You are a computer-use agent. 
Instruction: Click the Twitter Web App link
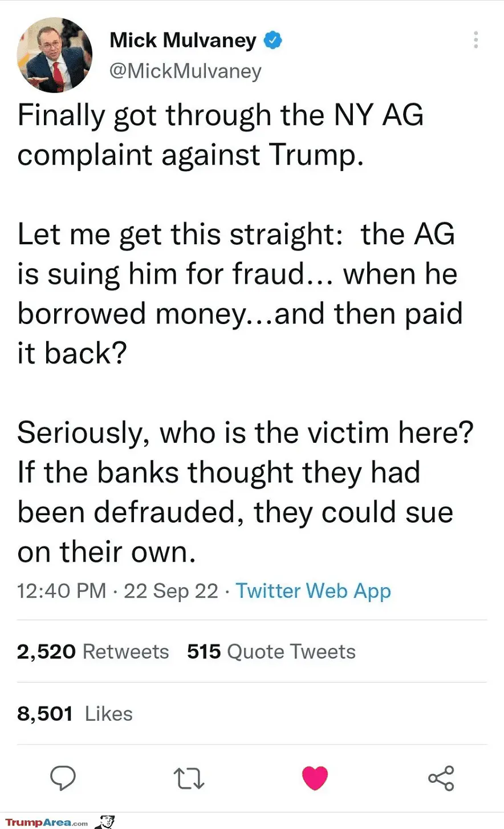tap(313, 591)
